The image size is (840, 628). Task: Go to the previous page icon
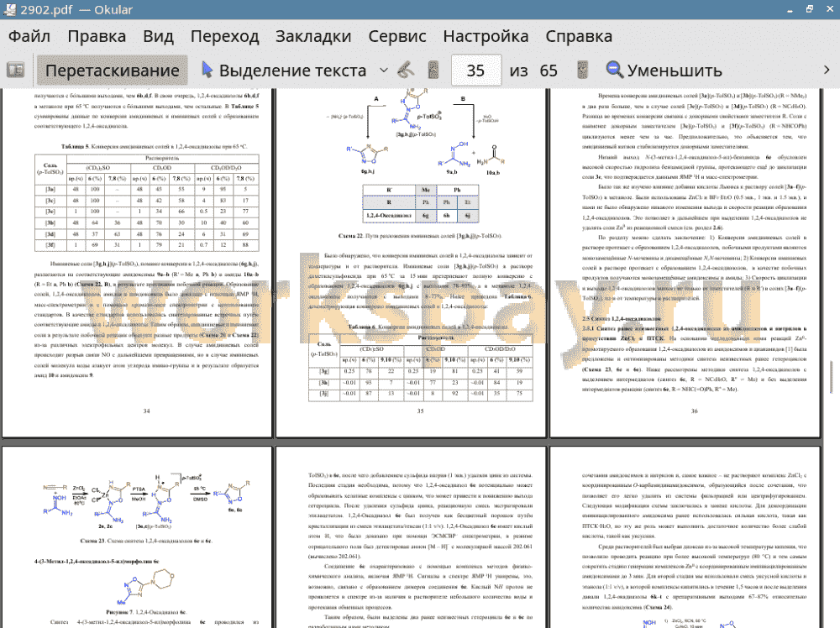pos(433,71)
